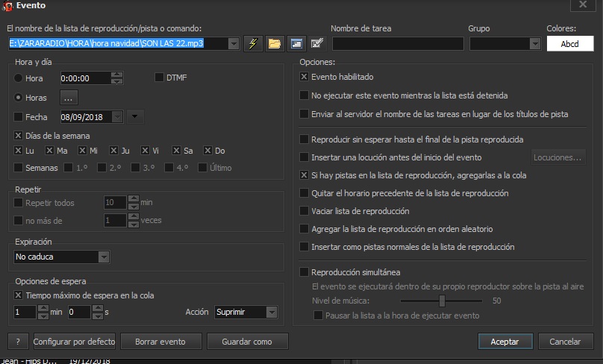Open the Grupo dropdown
Screen dimensions: 603x364
point(535,44)
